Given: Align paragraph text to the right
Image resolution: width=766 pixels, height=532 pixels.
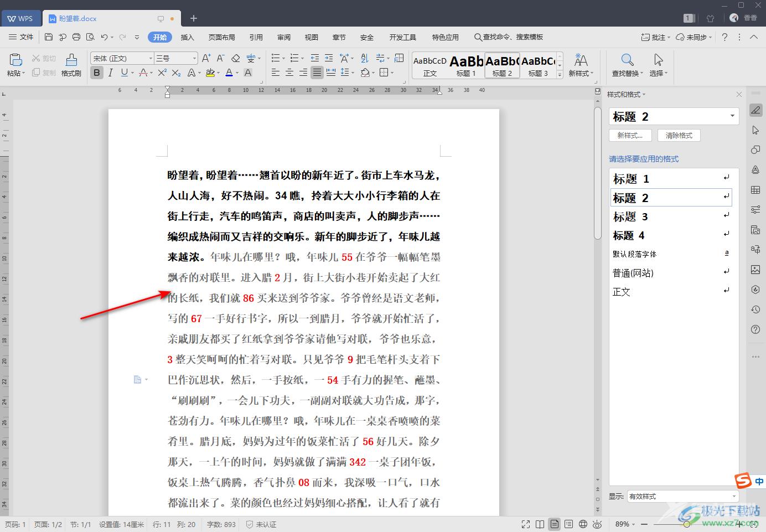Looking at the screenshot, I should coord(303,73).
